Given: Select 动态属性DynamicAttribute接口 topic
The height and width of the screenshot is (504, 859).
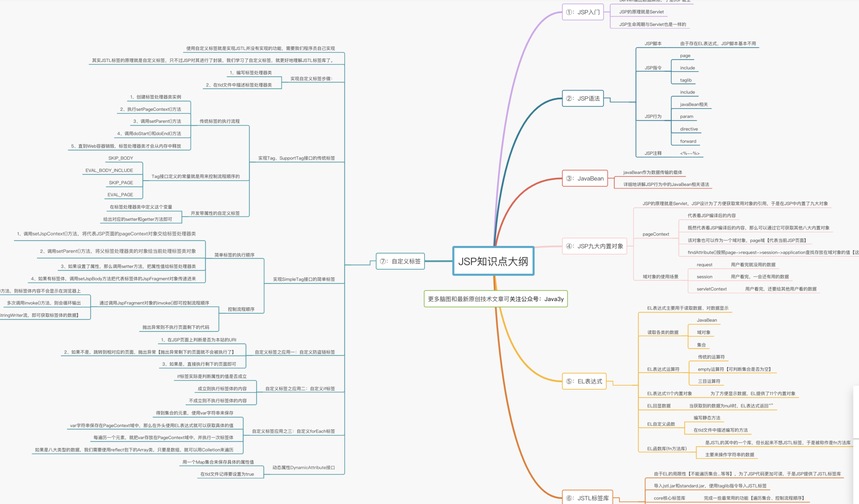Looking at the screenshot, I should coord(303,467).
